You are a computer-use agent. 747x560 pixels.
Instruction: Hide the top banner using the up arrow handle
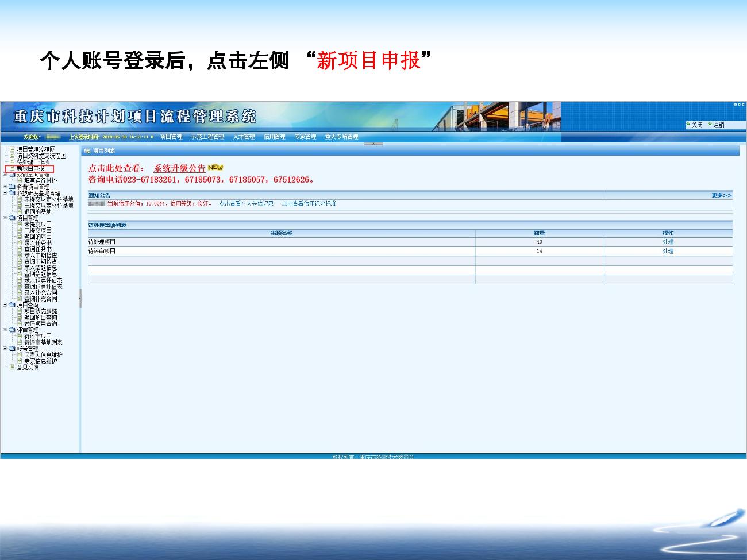pos(373,144)
